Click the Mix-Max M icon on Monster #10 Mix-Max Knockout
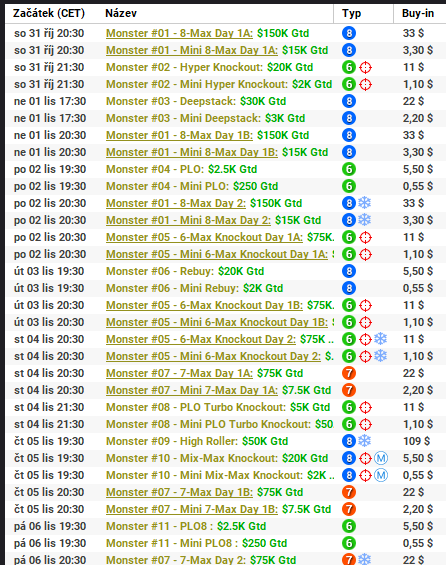This screenshot has height=565, width=446. click(x=381, y=458)
